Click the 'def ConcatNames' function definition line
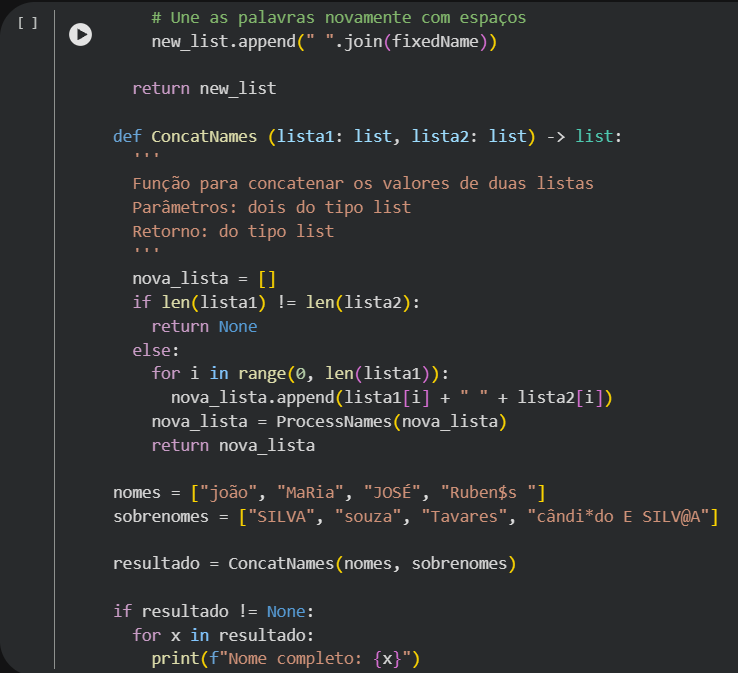Image resolution: width=738 pixels, height=673 pixels. 368,136
